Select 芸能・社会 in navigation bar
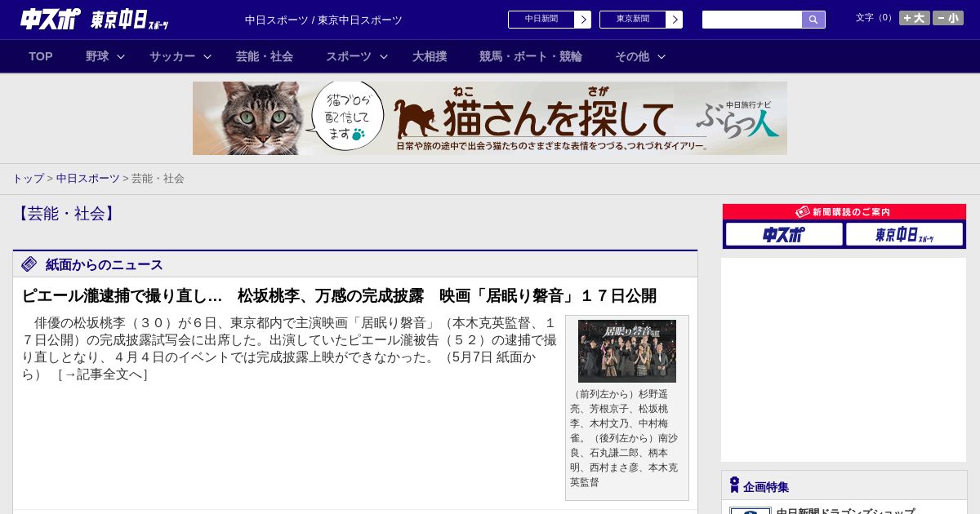 pos(265,56)
